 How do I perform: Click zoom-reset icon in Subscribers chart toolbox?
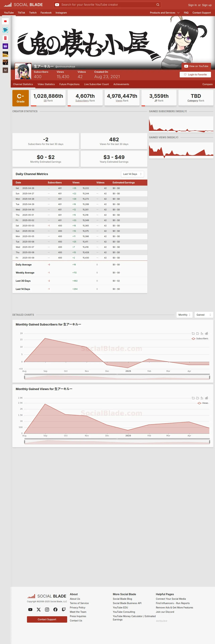[197, 334]
